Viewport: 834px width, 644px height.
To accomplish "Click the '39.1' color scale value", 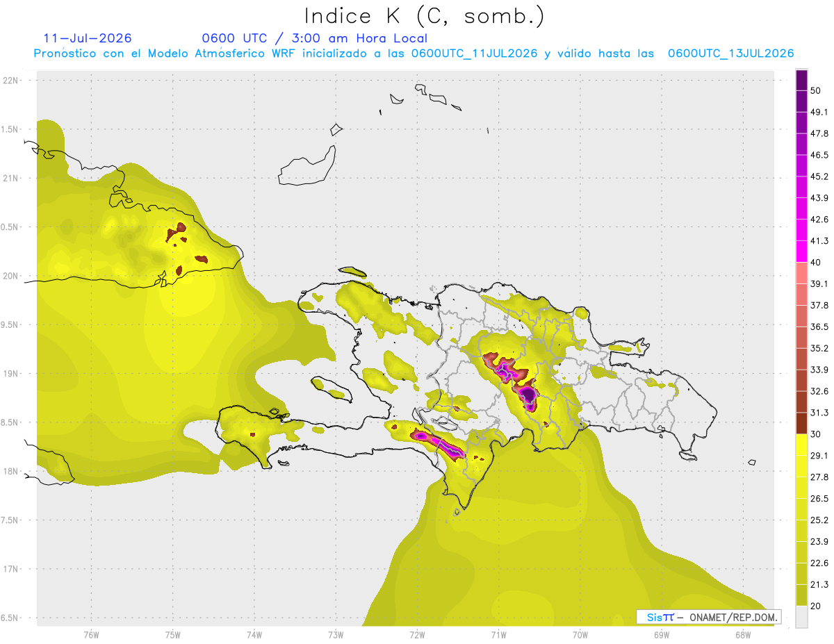I will click(819, 283).
